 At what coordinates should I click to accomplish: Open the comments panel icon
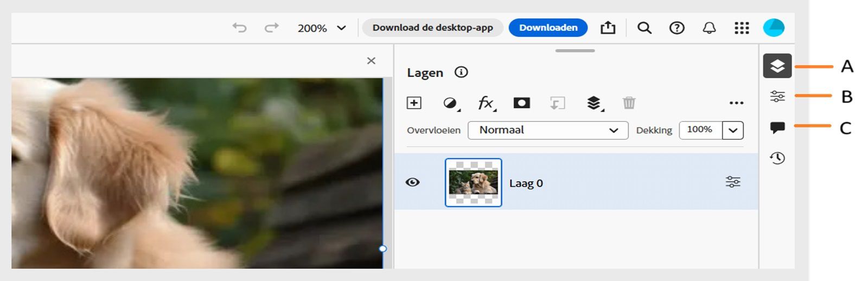777,127
